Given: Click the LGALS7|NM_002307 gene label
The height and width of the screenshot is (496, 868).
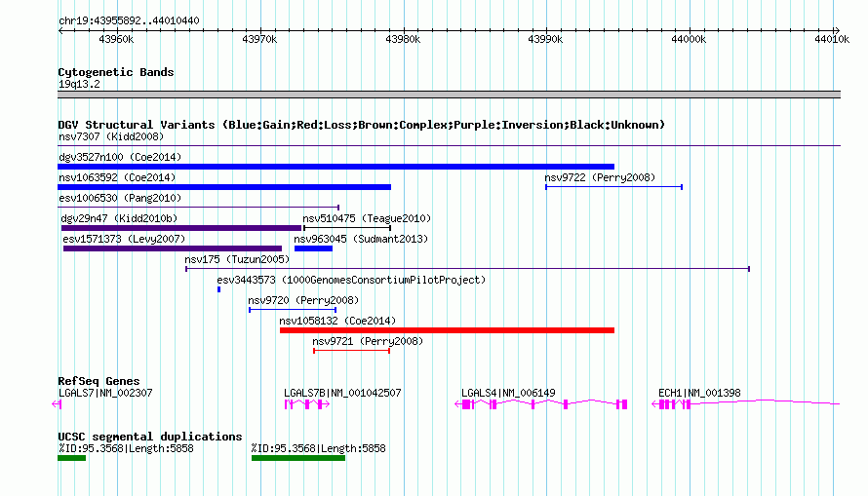Looking at the screenshot, I should [105, 393].
